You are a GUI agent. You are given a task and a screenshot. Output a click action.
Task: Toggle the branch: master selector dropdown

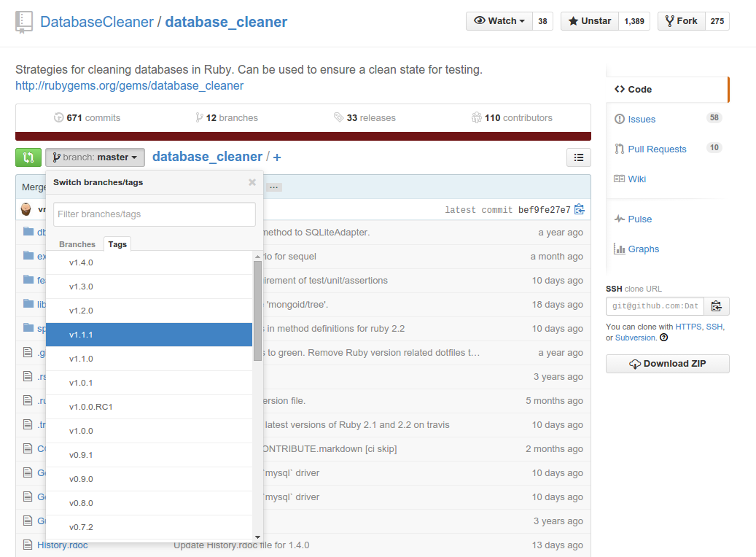95,157
